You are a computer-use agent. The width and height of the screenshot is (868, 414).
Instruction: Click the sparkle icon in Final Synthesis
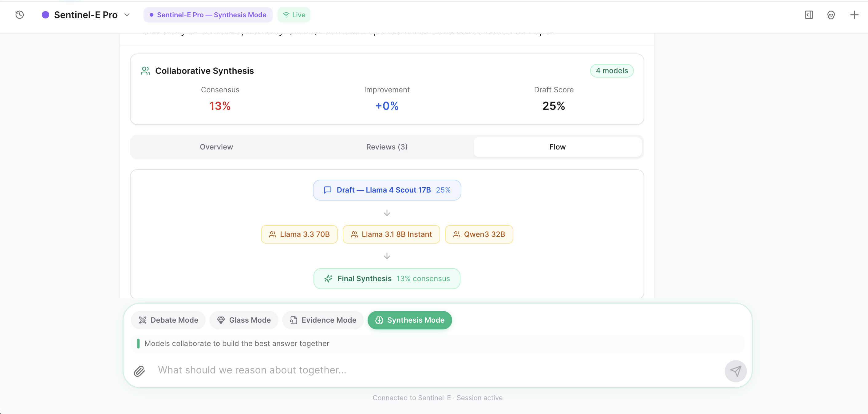[x=328, y=278]
